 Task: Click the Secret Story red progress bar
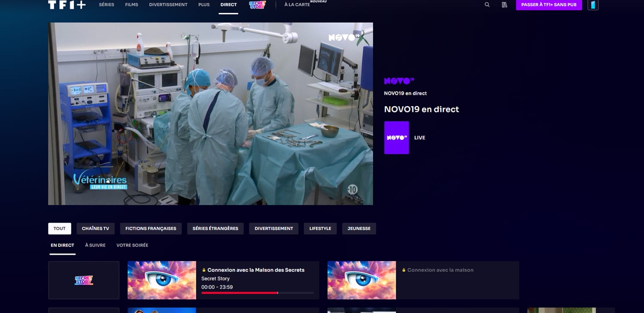(258, 293)
